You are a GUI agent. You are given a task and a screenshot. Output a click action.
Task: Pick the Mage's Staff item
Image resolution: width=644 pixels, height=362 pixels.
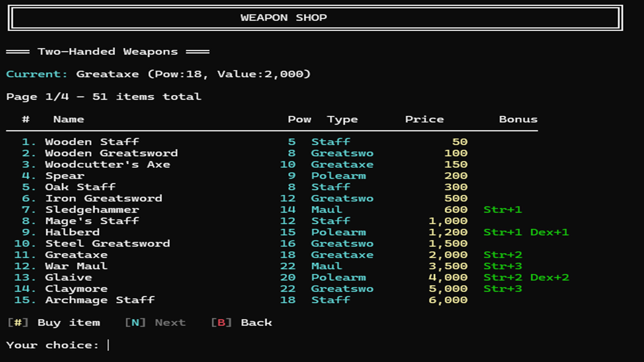tap(92, 221)
